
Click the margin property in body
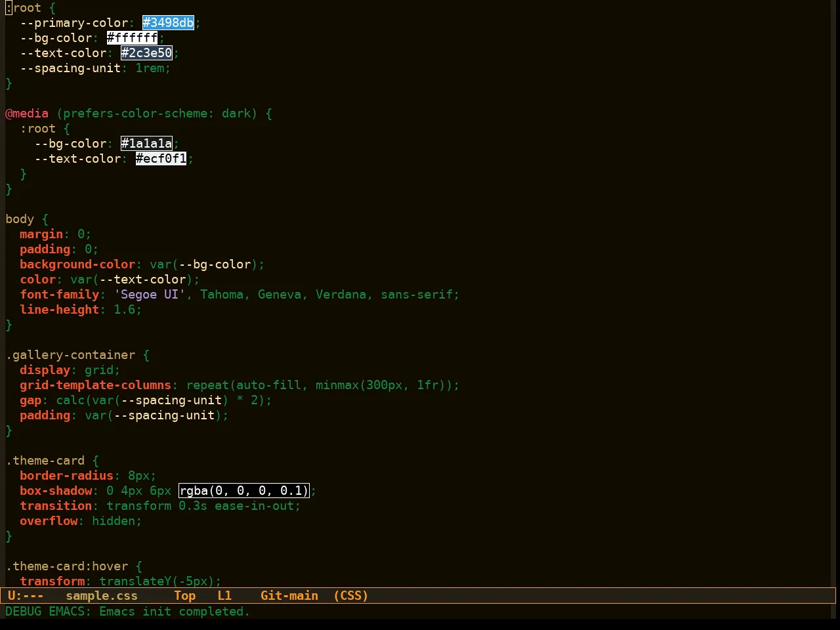point(41,234)
